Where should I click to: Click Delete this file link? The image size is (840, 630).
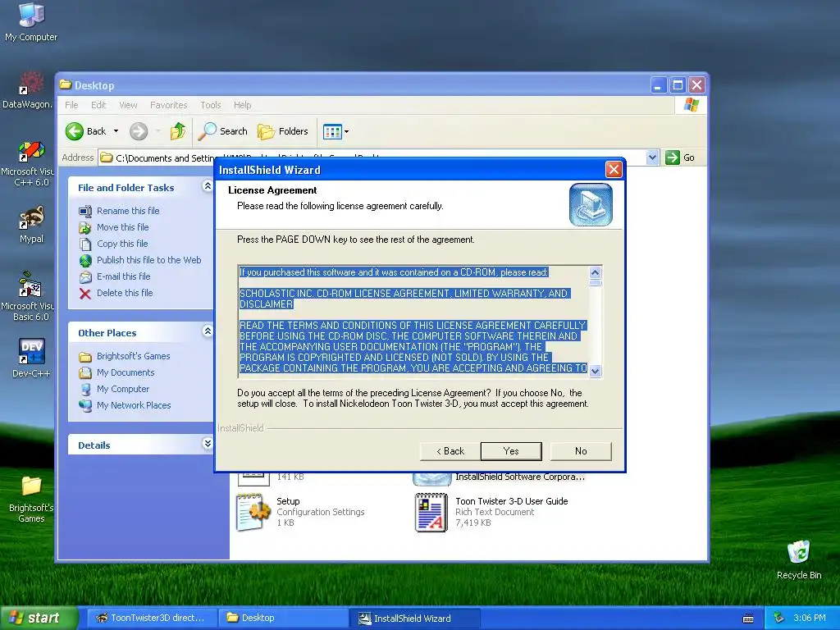[x=125, y=293]
